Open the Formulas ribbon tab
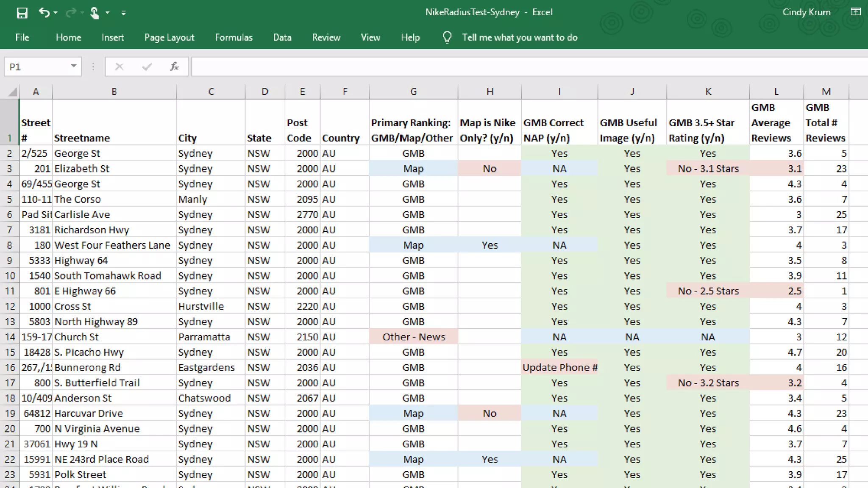The width and height of the screenshot is (868, 488). point(234,37)
